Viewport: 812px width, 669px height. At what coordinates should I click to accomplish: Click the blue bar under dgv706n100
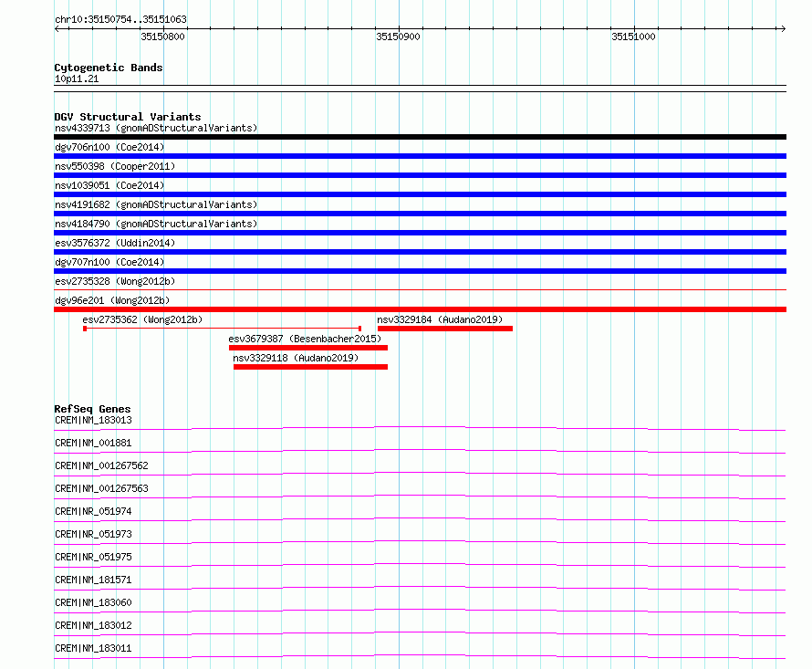[x=420, y=156]
